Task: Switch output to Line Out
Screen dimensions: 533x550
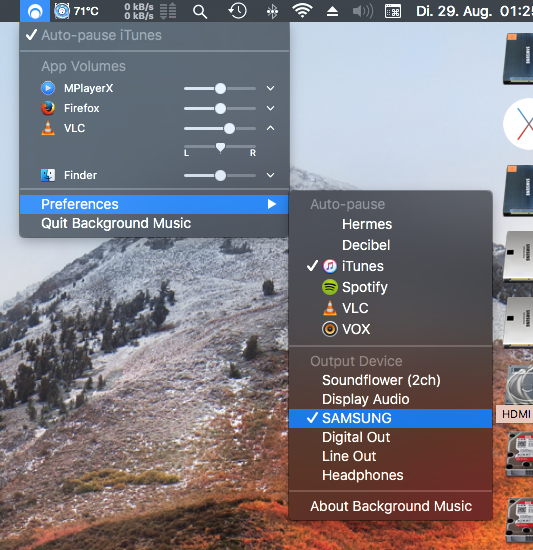Action: (x=391, y=456)
